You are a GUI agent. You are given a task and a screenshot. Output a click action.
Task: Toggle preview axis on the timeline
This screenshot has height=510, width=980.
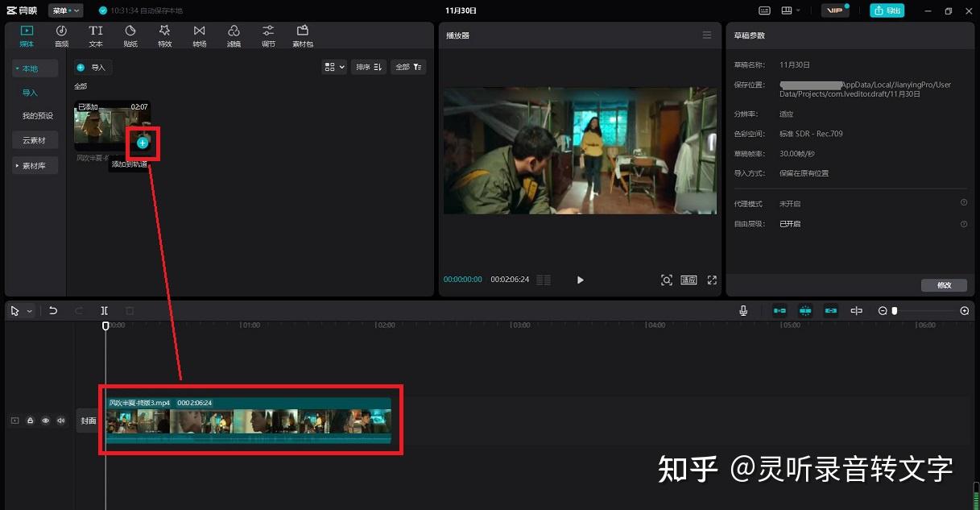click(857, 311)
